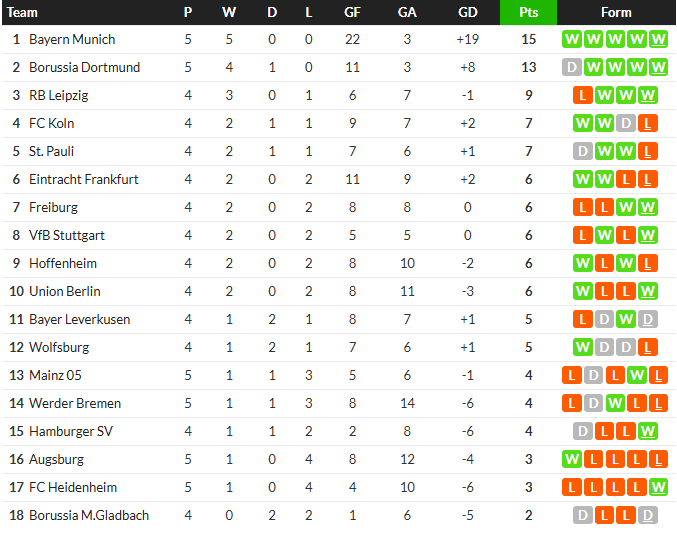Click the green Pts column header
The width and height of the screenshot is (677, 536).
528,12
